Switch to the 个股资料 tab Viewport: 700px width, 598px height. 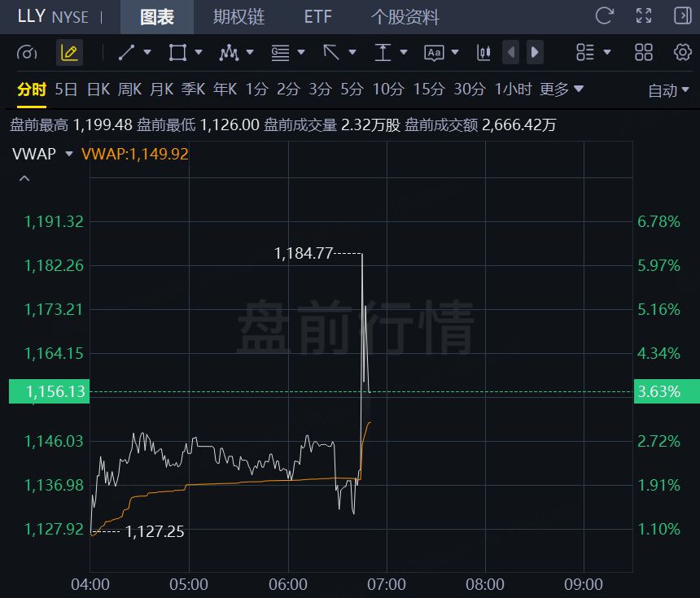click(405, 17)
